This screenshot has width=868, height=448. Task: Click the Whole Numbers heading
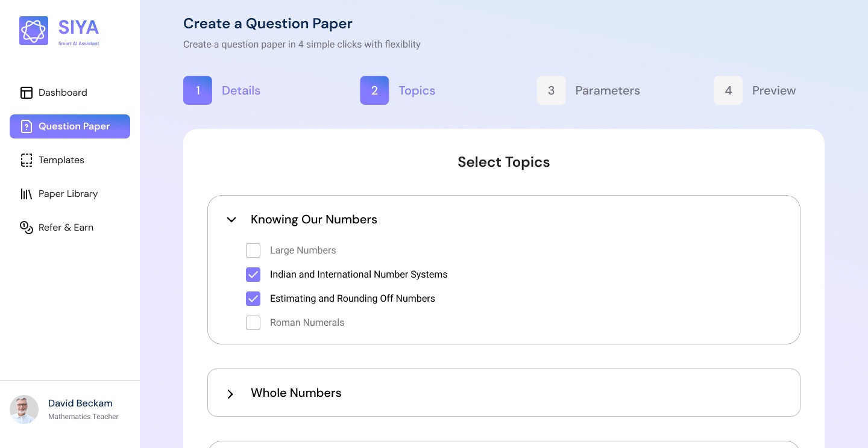296,393
